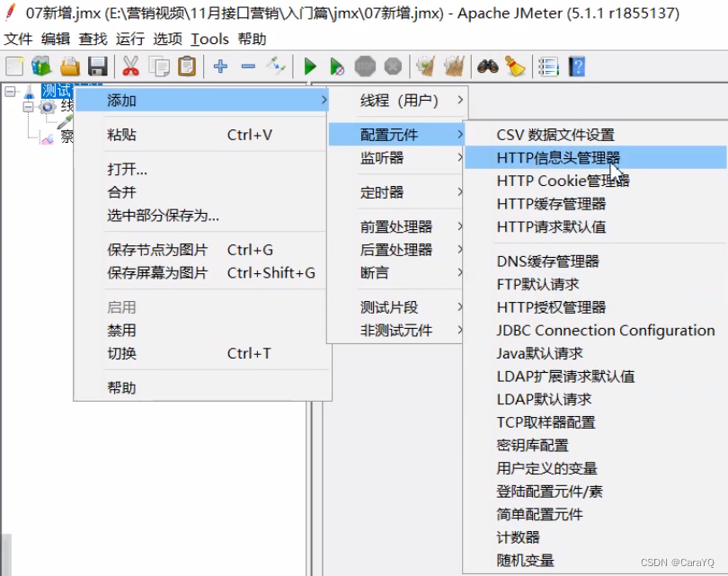Select the listener chart icon in tree
Image resolution: width=728 pixels, height=576 pixels.
[48, 137]
